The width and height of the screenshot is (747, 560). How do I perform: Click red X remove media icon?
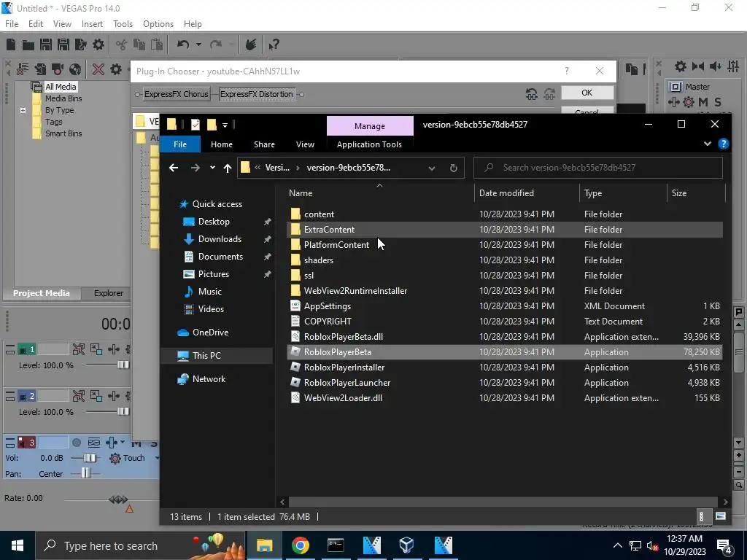[x=98, y=69]
